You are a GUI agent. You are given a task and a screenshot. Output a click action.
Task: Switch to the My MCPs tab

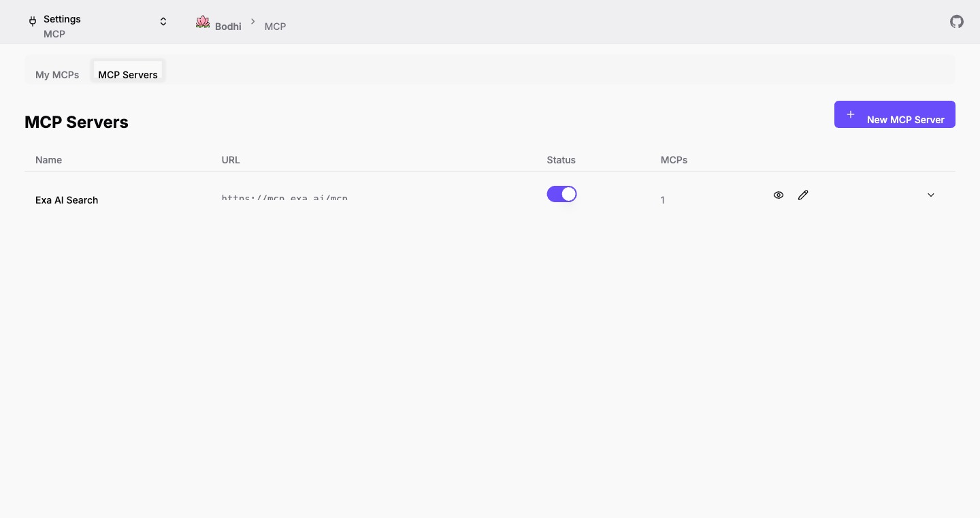[57, 75]
